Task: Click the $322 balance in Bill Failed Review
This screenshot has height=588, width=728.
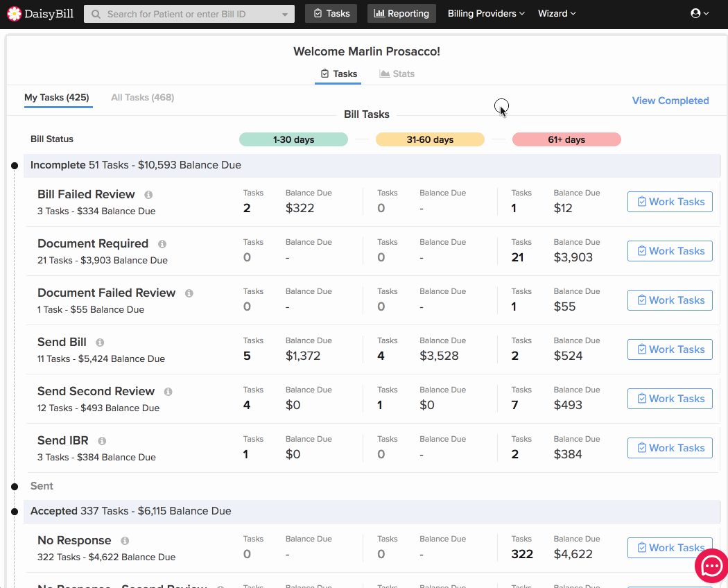Action: tap(300, 208)
